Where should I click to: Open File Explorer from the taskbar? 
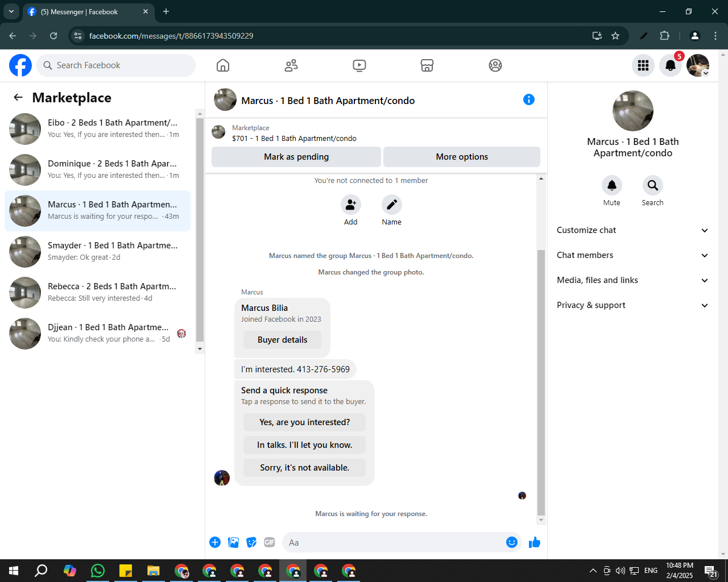tap(154, 571)
